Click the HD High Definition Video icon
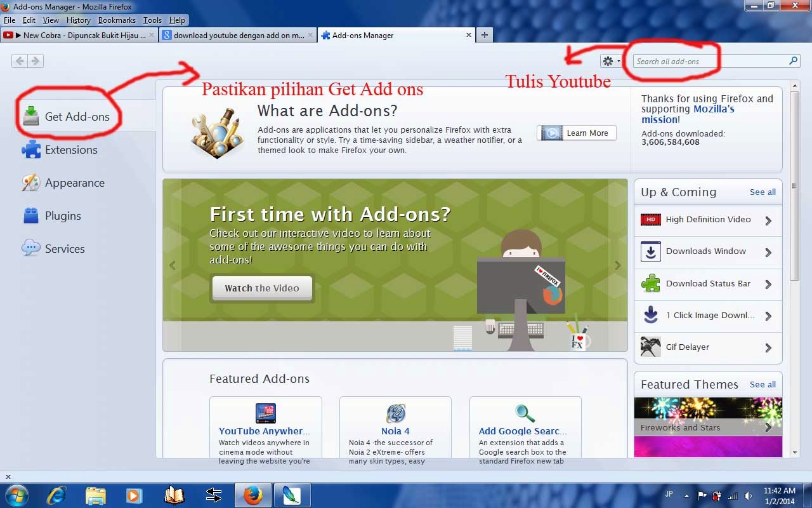 (651, 220)
